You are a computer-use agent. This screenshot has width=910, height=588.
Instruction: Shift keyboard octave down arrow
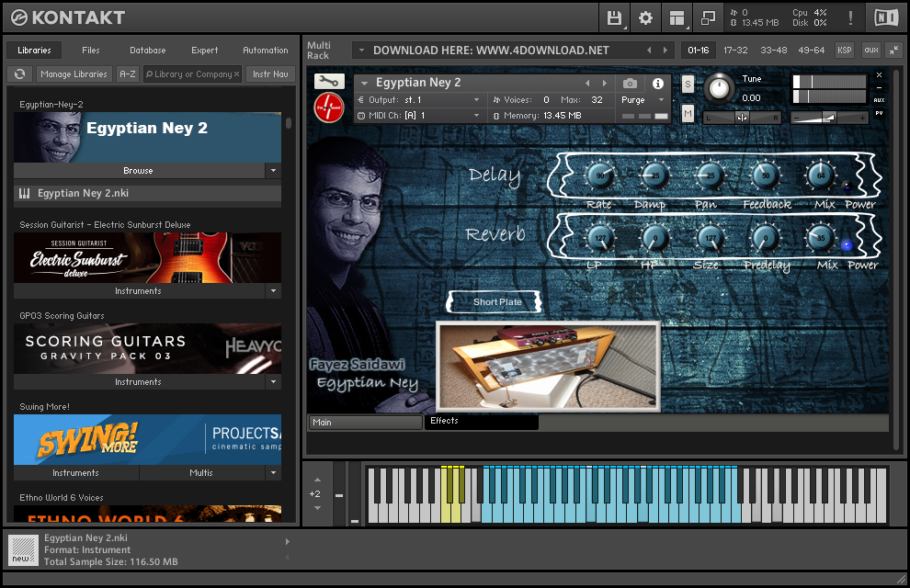(x=317, y=508)
